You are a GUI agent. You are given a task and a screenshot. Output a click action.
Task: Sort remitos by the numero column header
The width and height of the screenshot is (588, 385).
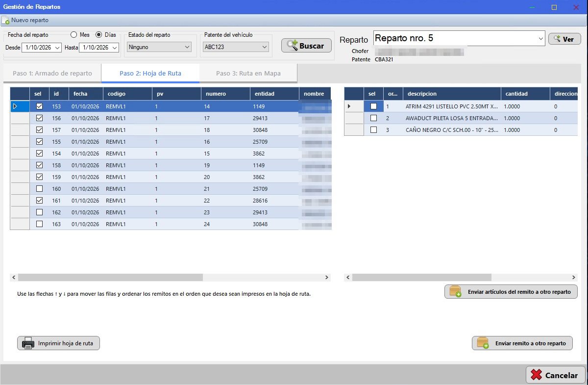pyautogui.click(x=225, y=94)
